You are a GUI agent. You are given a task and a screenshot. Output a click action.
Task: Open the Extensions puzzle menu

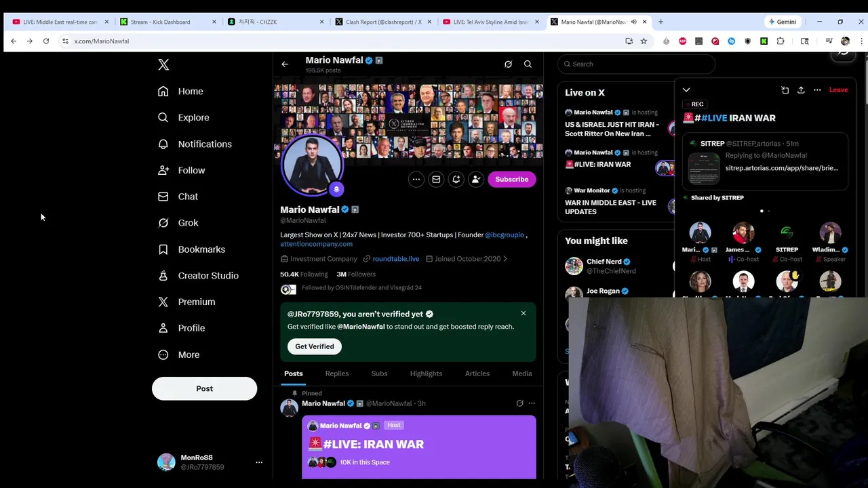click(781, 41)
